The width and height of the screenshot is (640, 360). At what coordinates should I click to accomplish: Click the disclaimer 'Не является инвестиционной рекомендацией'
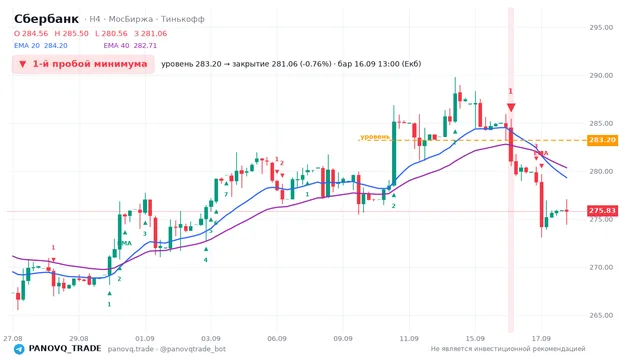tap(508, 349)
